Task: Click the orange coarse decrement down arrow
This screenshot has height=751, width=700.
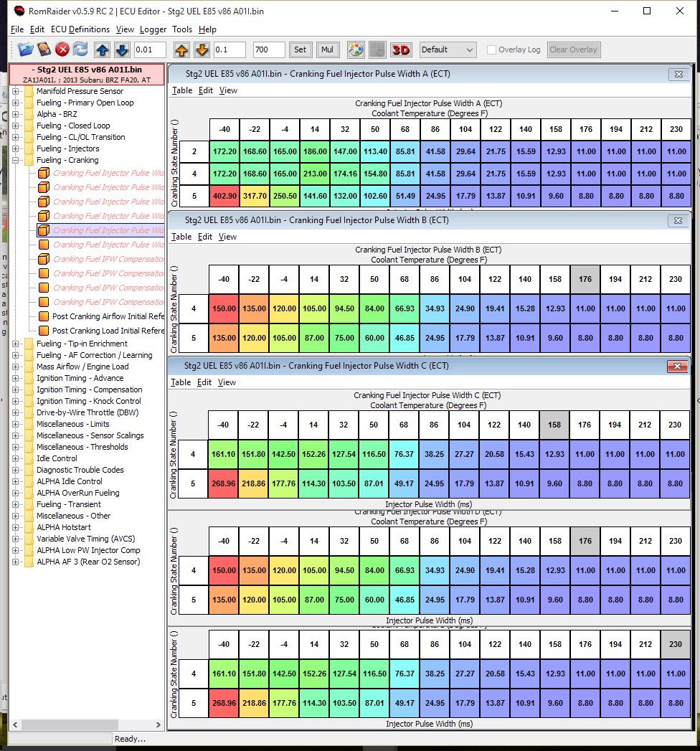Action: (x=202, y=49)
